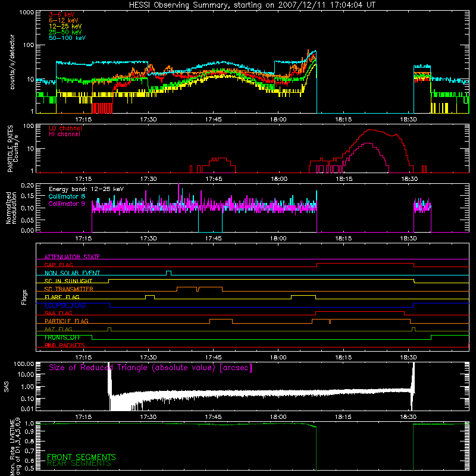The height and width of the screenshot is (476, 476).
Task: Click the "FLARE FLAG" label
Action: (62, 297)
